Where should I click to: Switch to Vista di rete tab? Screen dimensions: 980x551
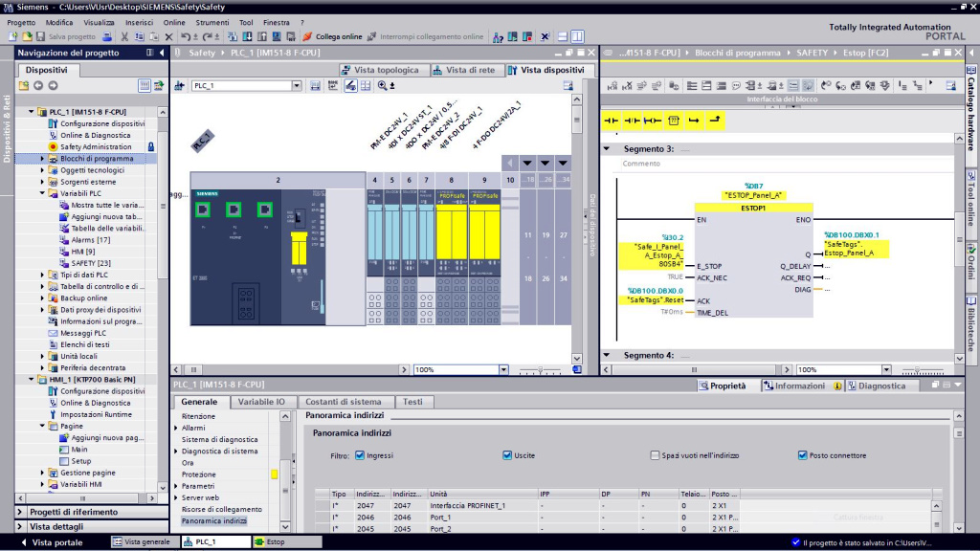465,70
